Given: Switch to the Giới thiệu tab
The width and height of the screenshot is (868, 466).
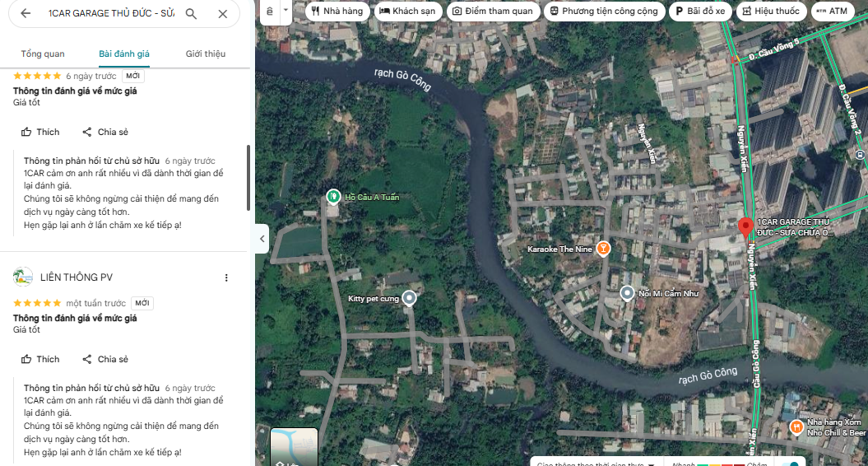Looking at the screenshot, I should coord(206,54).
